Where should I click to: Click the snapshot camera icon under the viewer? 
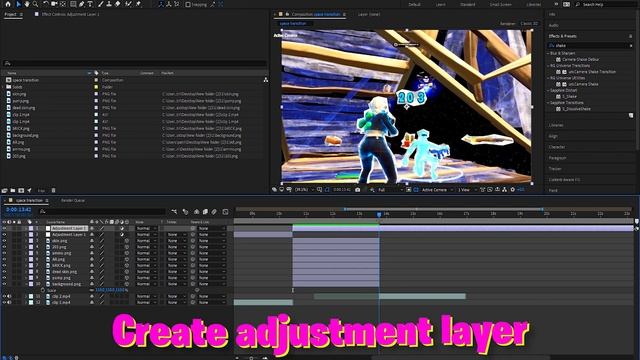pos(358,190)
